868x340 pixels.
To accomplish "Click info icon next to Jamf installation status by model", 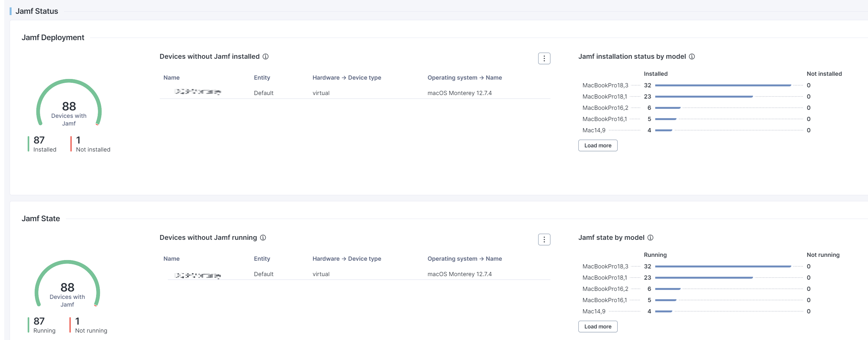I will (692, 57).
